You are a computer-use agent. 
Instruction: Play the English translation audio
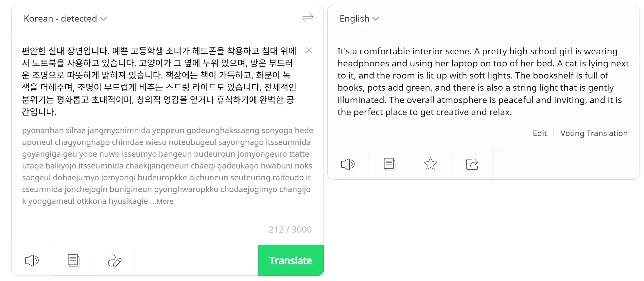click(348, 164)
